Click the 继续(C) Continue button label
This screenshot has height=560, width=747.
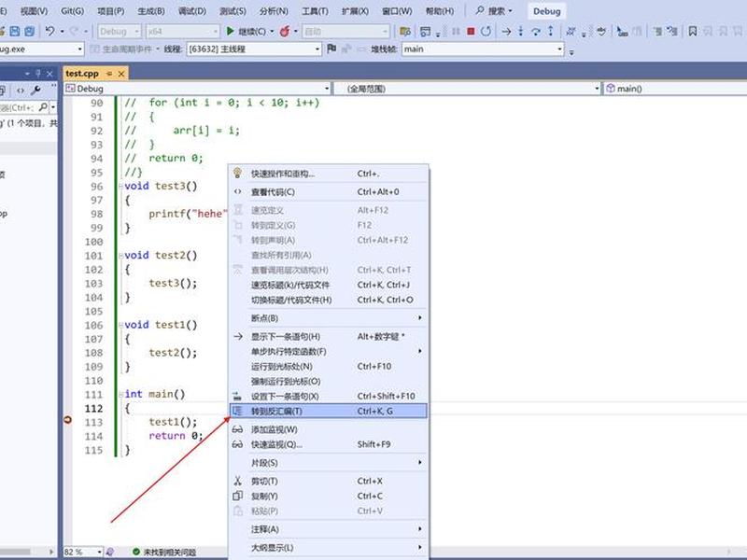click(x=252, y=32)
